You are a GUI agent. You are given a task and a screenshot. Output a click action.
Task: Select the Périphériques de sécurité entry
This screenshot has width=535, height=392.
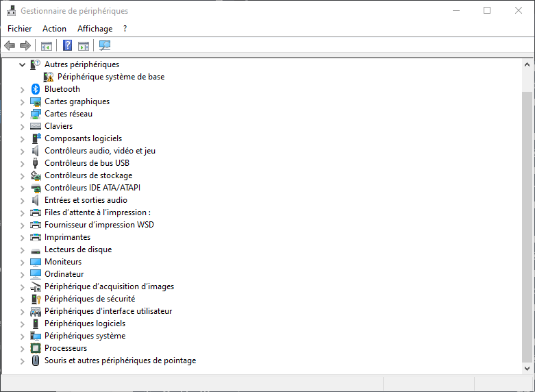point(90,299)
